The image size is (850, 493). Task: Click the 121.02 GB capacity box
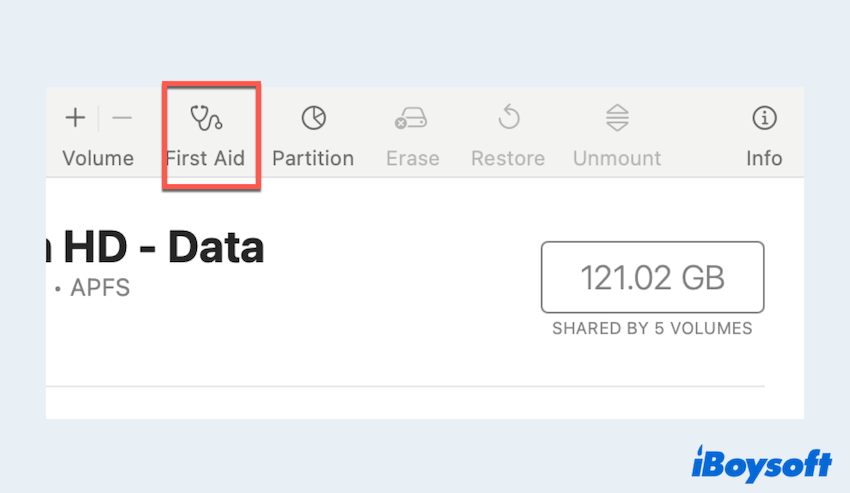pyautogui.click(x=652, y=277)
